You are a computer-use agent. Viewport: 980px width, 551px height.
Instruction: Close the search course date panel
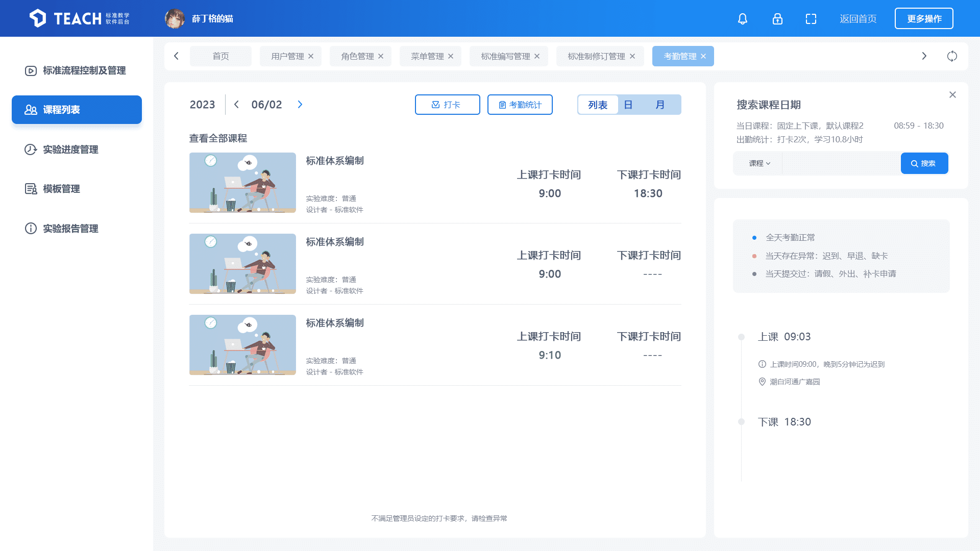pyautogui.click(x=952, y=95)
